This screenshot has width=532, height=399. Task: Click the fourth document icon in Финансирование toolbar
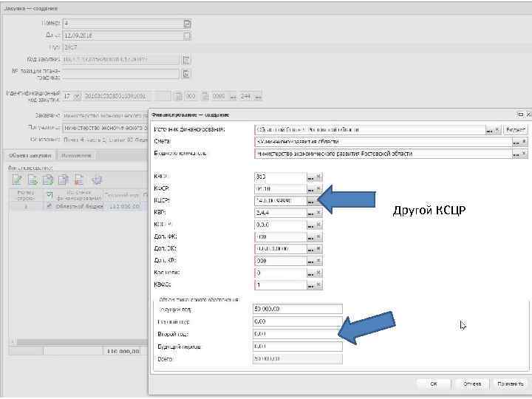[64, 180]
